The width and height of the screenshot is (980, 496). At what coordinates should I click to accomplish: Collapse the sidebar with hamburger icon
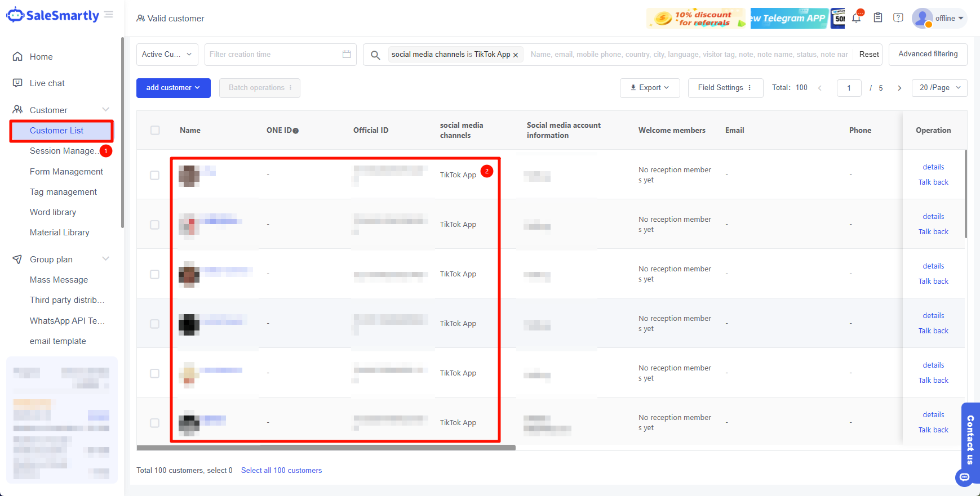point(109,15)
